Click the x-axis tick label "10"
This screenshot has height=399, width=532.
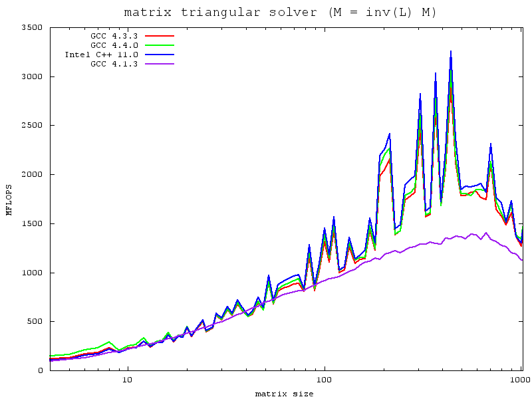pyautogui.click(x=128, y=381)
